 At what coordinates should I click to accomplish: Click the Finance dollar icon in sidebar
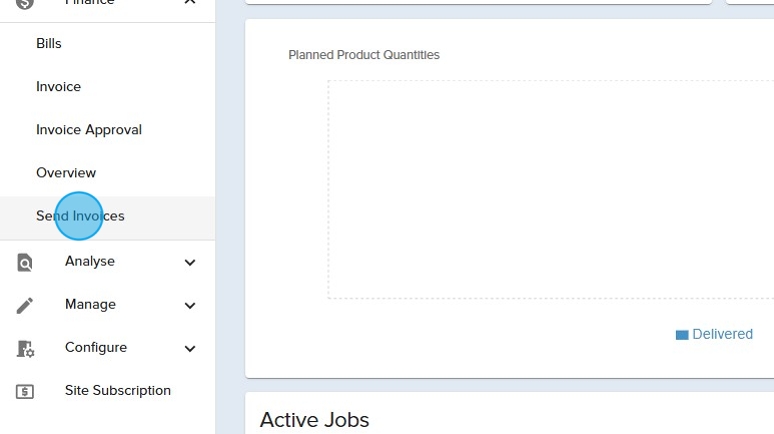(25, 3)
